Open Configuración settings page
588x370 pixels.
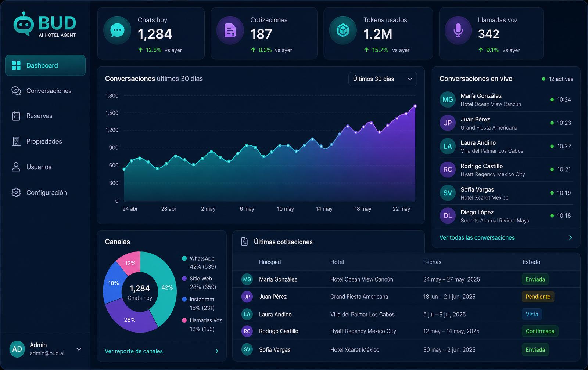click(45, 192)
